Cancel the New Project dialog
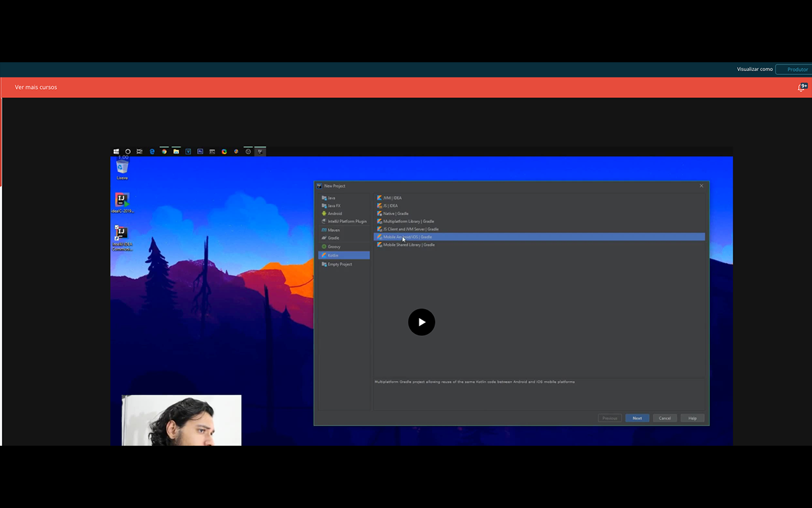The width and height of the screenshot is (812, 508). tap(665, 418)
